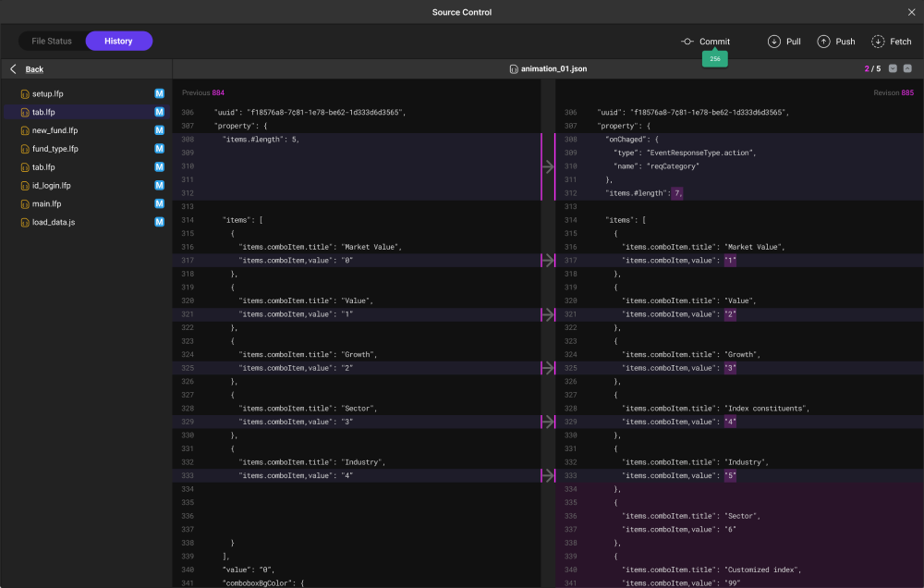The height and width of the screenshot is (588, 924).
Task: Jump to next change with down chevron
Action: click(893, 69)
